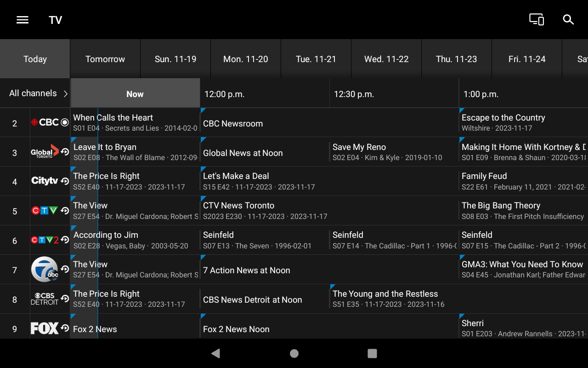Switch to the Tomorrow tab
This screenshot has height=368, width=588.
(x=105, y=59)
